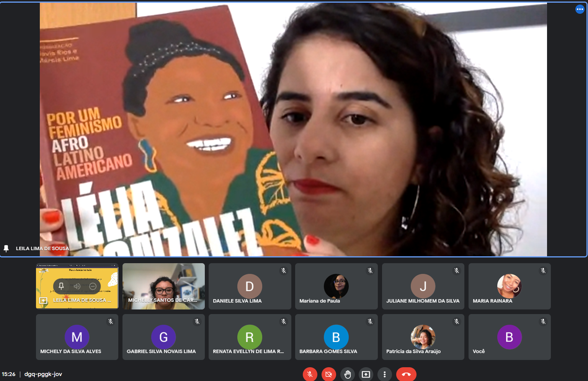This screenshot has width=588, height=381.
Task: Click the presentation icon on Leila's shared-screen tile
Action: pos(43,301)
